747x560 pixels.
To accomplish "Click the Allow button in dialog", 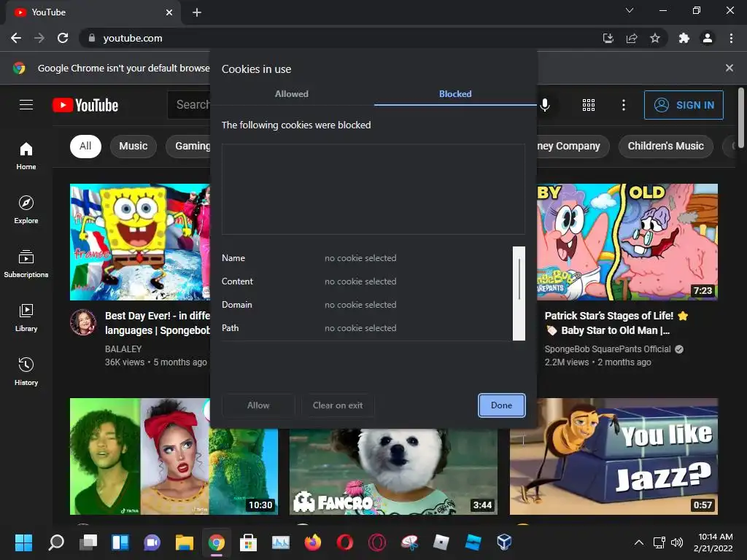I will [x=258, y=405].
